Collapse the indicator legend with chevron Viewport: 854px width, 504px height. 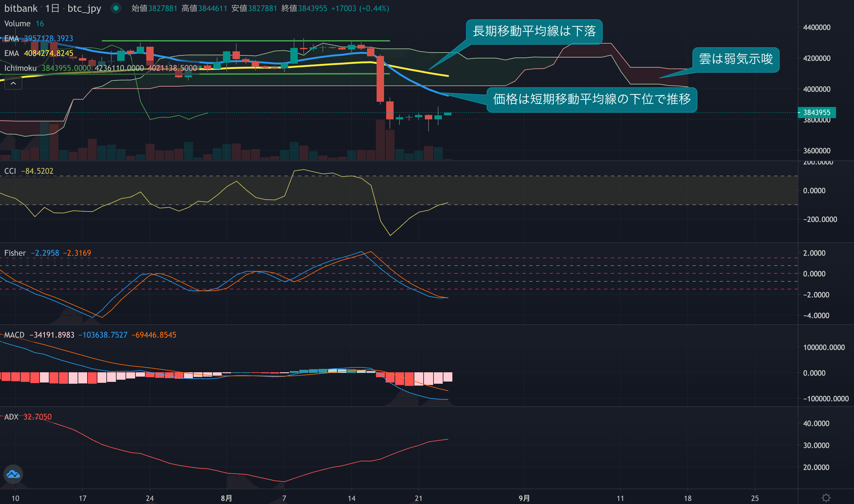tap(13, 83)
